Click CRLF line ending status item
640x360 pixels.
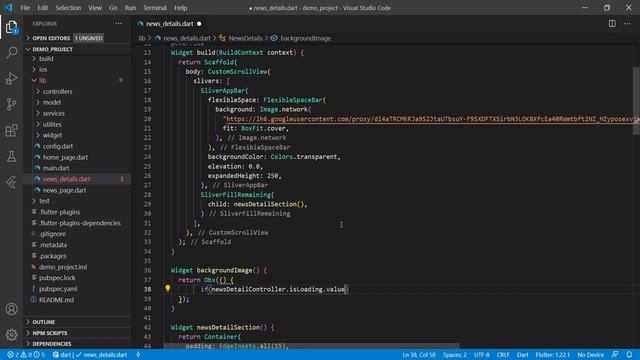tap(503, 355)
